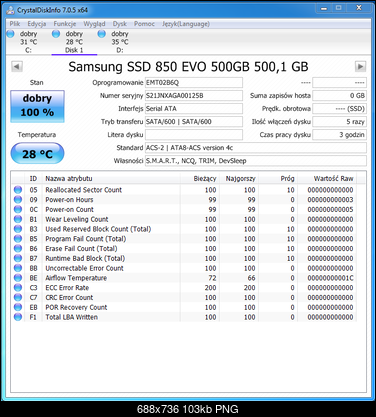Click the Oprogramowanie field EMT02B6Q
The width and height of the screenshot is (376, 417).
point(194,83)
